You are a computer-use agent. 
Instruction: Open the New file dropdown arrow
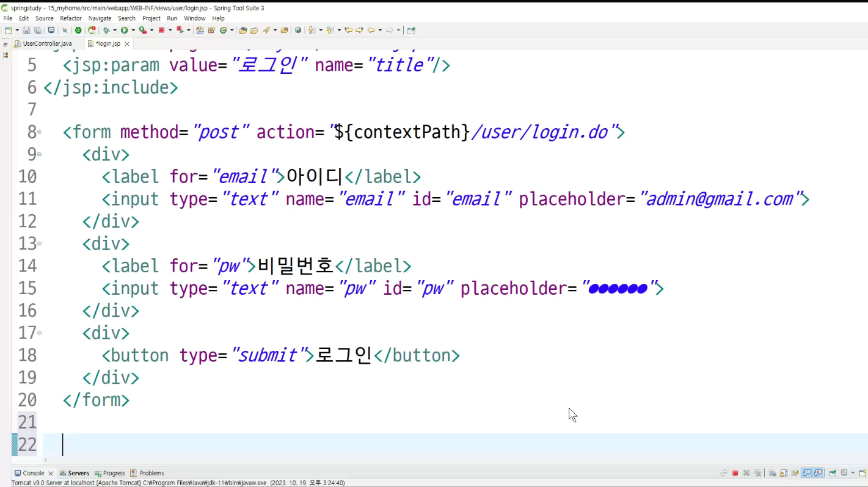pos(17,30)
